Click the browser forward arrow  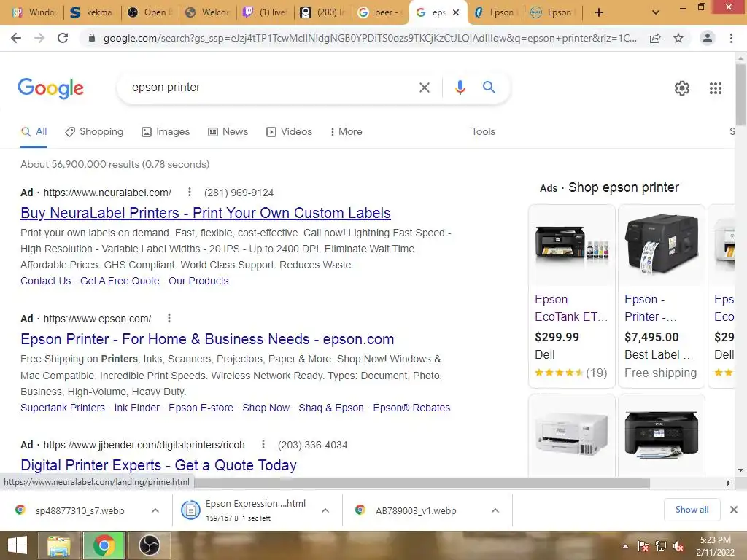[39, 38]
